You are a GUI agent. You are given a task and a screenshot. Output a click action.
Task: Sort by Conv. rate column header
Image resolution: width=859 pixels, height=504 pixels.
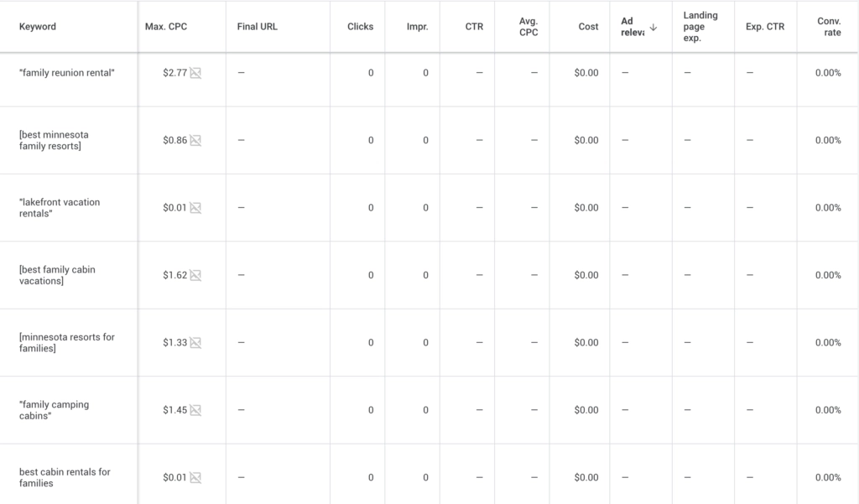pyautogui.click(x=829, y=27)
